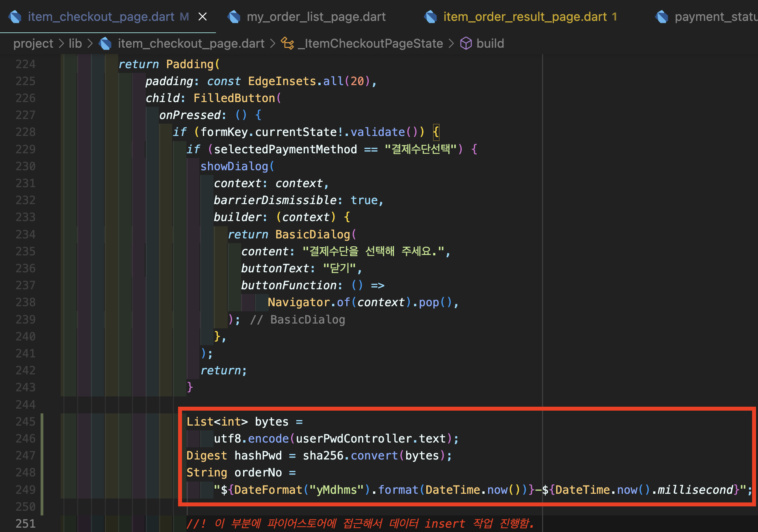Click Dart icon on my_order_list_page tab
Viewport: 758px width, 532px height.
pos(234,17)
